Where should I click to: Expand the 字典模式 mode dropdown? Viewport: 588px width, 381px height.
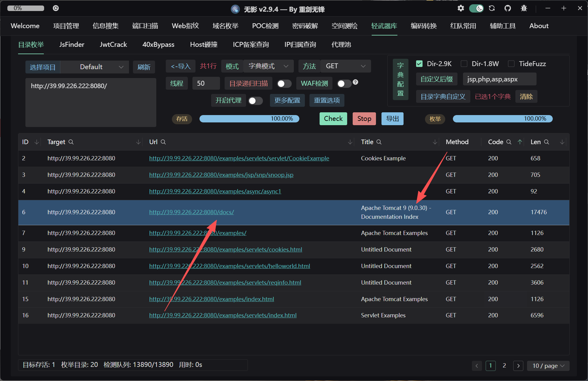[268, 66]
